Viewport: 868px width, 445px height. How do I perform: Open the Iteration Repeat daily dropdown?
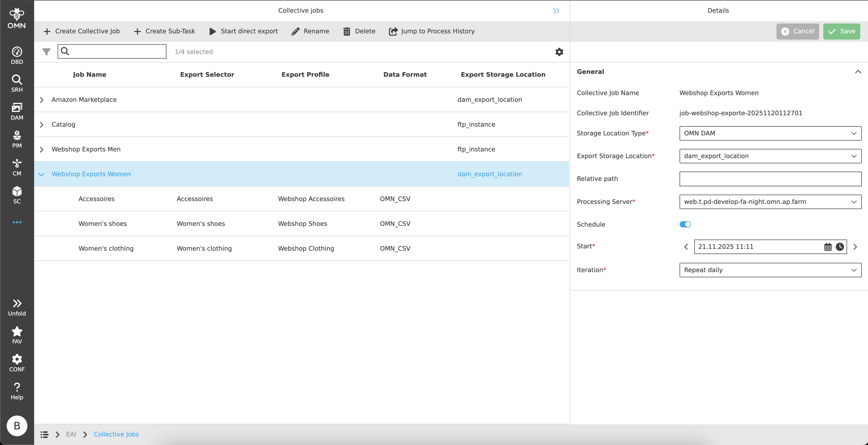coord(770,270)
